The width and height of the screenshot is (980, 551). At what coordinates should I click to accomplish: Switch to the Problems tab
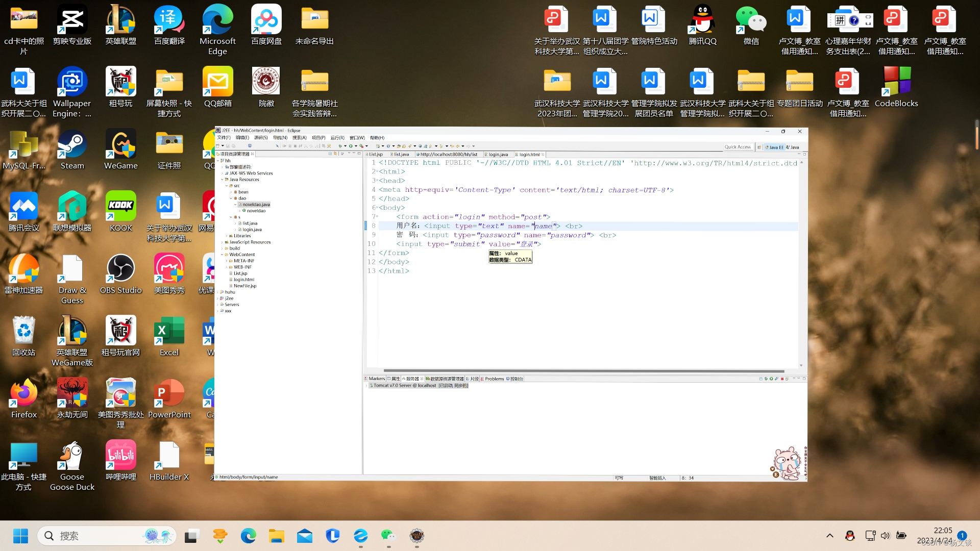[492, 379]
